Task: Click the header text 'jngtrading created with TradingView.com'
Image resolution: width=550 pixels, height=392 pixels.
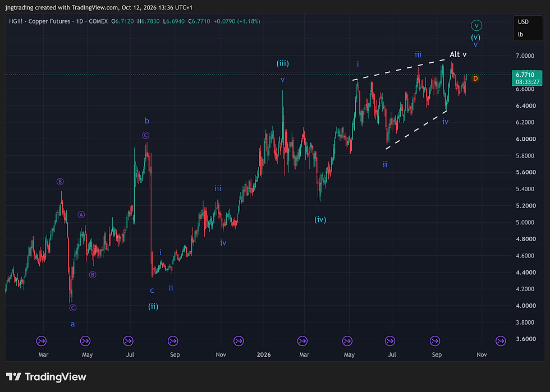Action: 62,7
